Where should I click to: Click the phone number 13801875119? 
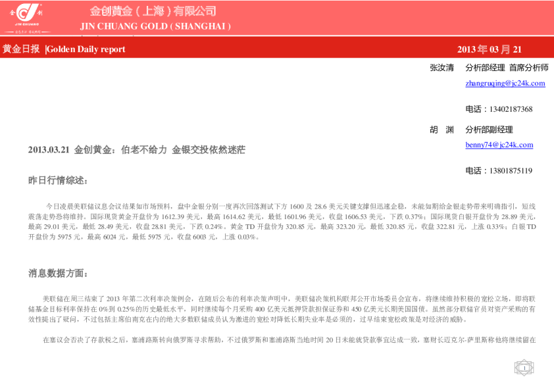pos(499,171)
